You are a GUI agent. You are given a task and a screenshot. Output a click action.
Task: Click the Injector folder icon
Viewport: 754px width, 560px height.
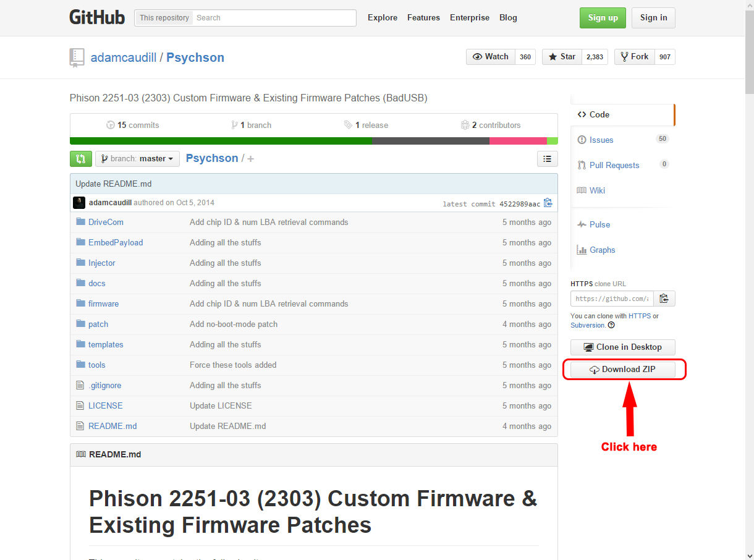click(80, 263)
